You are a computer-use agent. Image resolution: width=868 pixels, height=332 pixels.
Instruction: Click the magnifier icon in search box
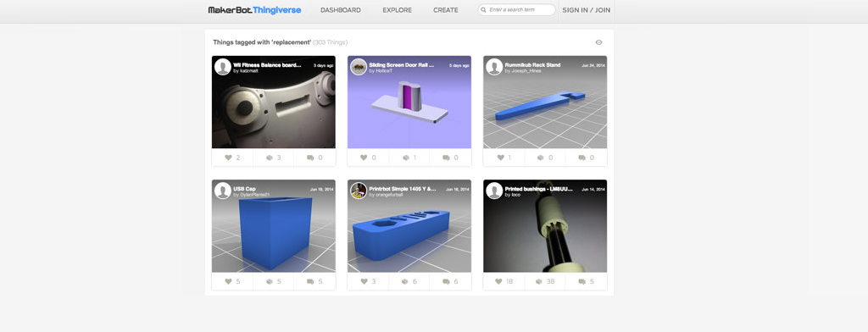(x=484, y=10)
